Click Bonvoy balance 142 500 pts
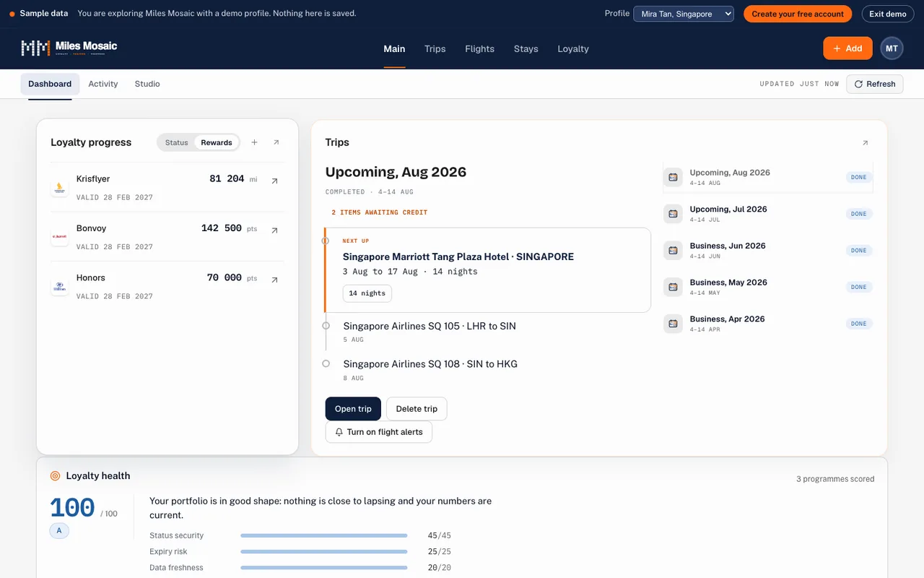 229,228
